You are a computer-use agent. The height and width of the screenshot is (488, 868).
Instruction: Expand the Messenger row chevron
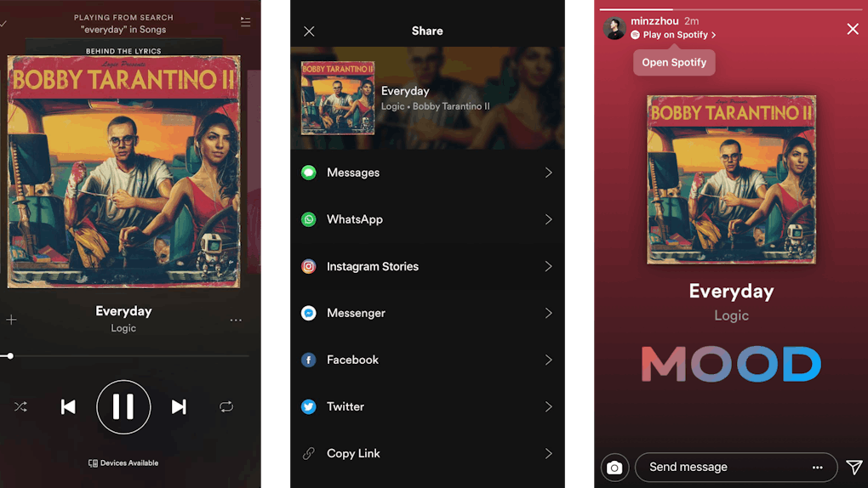(549, 313)
